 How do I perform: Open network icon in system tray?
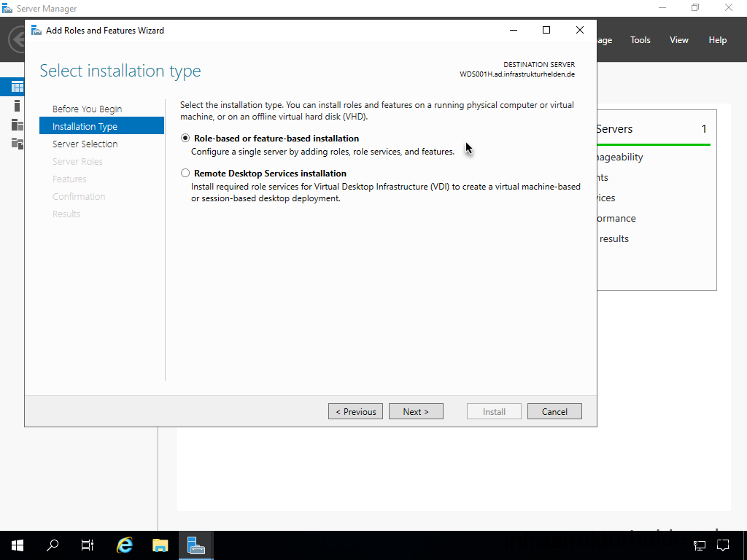pyautogui.click(x=700, y=545)
